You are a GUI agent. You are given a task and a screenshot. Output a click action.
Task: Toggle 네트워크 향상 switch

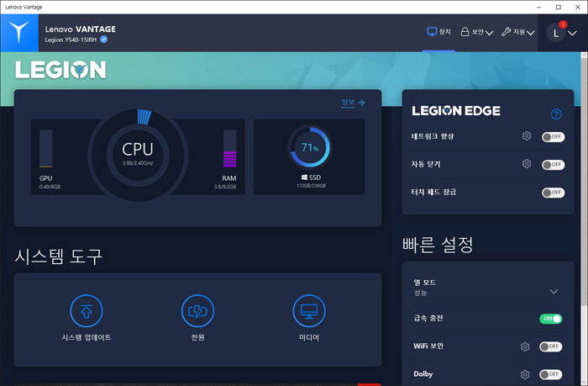pyautogui.click(x=553, y=137)
